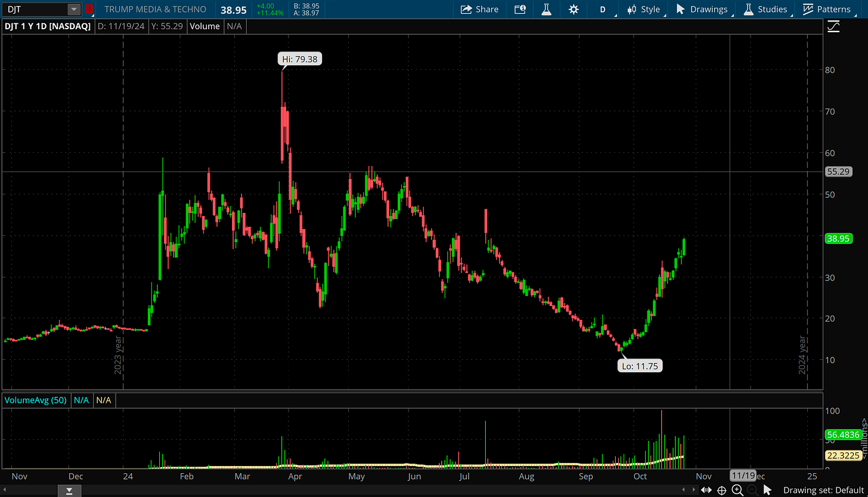Toggle the price axis scale icon
Image resolution: width=868 pixels, height=497 pixels.
[833, 26]
